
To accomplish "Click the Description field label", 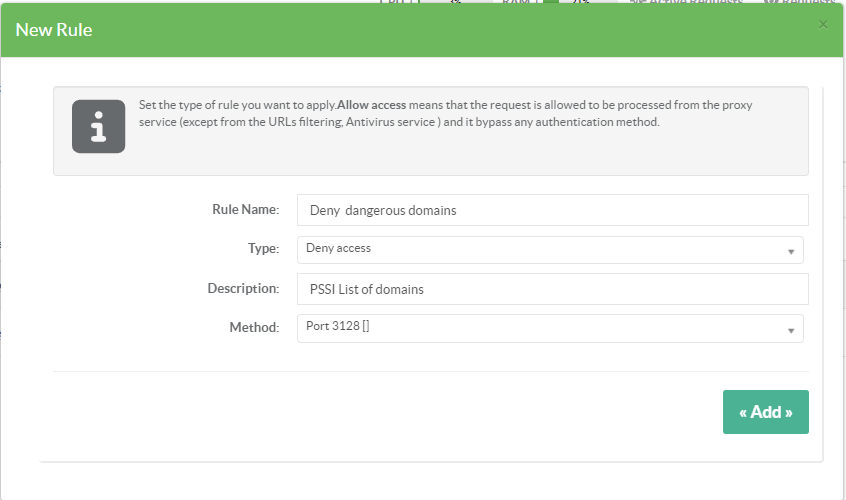I will coord(242,288).
